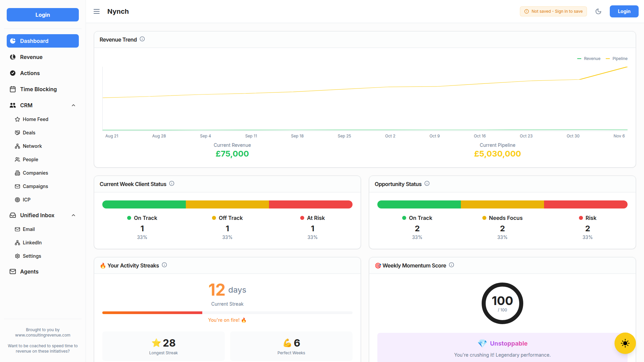Open Time Blocking page
The image size is (644, 362).
pos(43,89)
